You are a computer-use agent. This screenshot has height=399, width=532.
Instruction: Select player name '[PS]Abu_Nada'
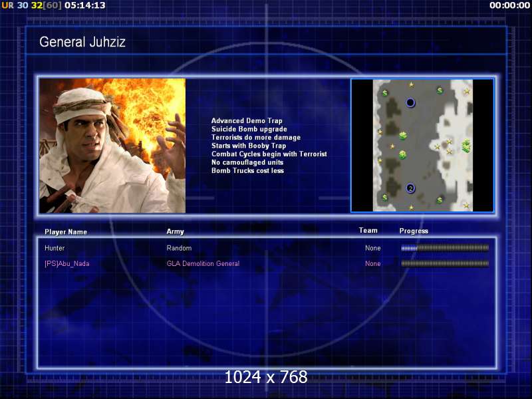[x=67, y=263]
